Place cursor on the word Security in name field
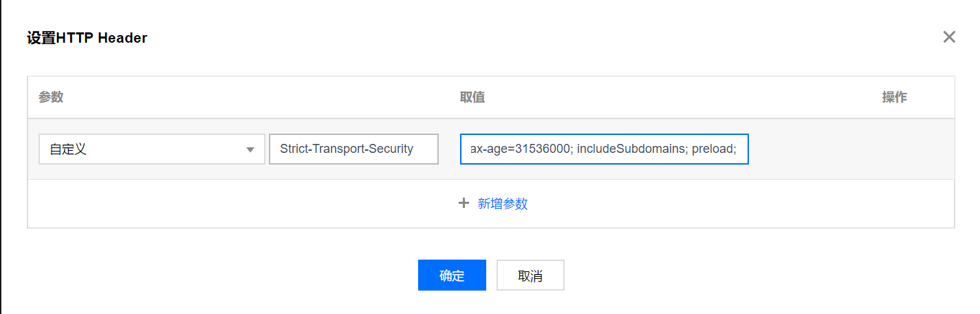 pyautogui.click(x=391, y=149)
